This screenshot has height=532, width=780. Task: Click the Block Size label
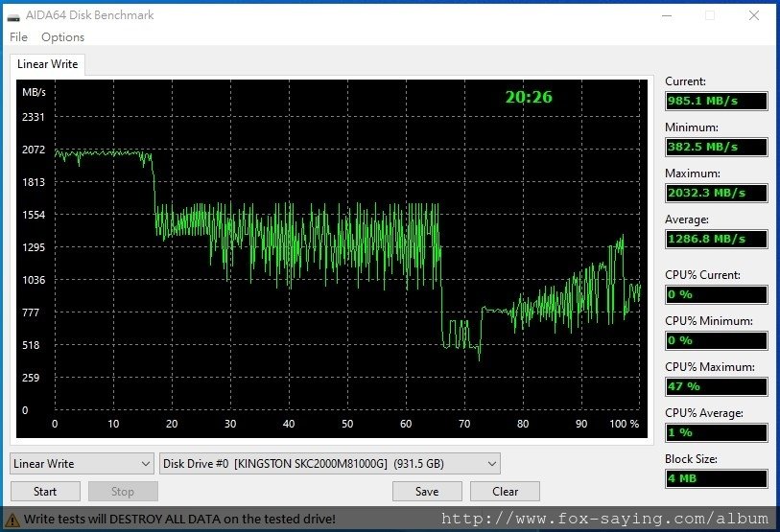click(691, 459)
